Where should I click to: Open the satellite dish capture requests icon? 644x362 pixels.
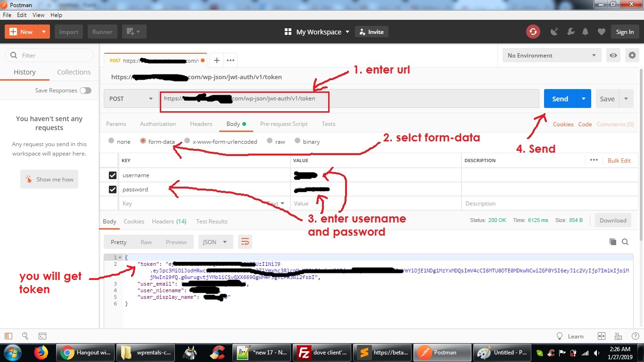point(554,32)
